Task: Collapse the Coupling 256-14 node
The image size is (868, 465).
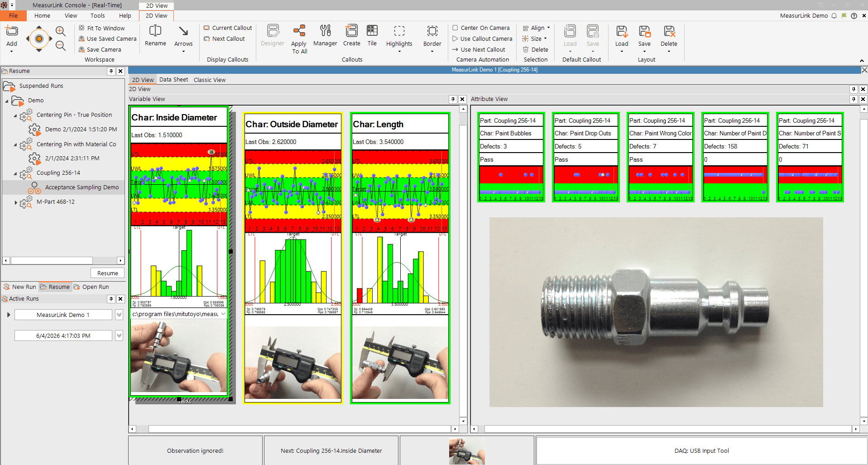Action: 15,174
